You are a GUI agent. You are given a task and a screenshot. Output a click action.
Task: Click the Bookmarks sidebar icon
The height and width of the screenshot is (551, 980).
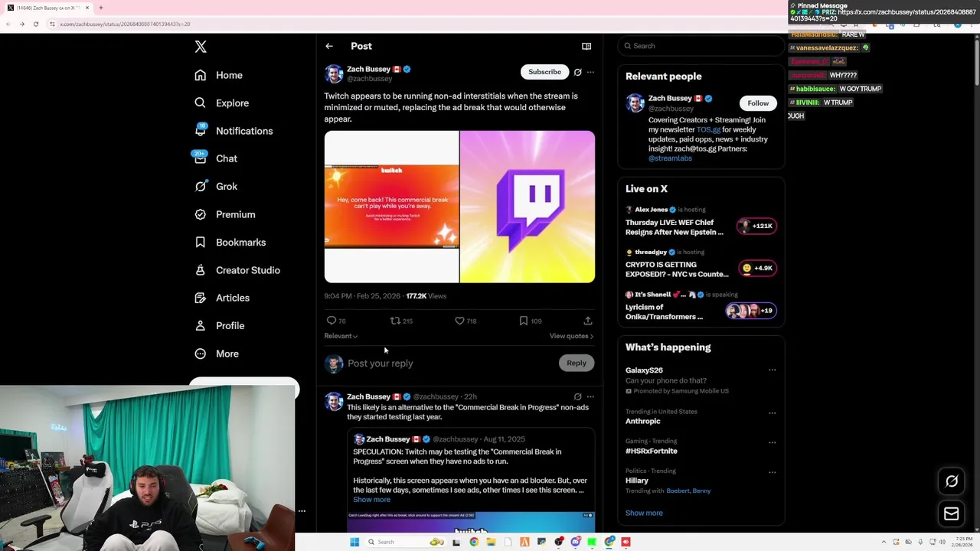tap(200, 242)
